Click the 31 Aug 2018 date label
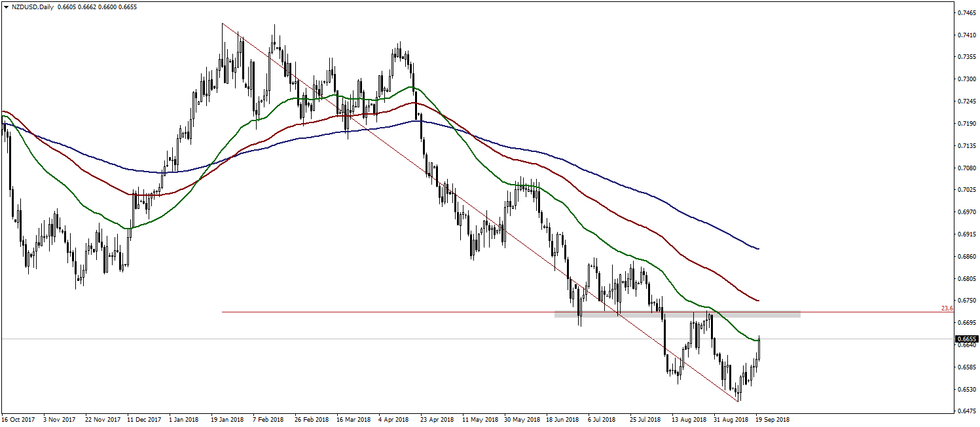This screenshot has height=427, width=980. coord(731,420)
